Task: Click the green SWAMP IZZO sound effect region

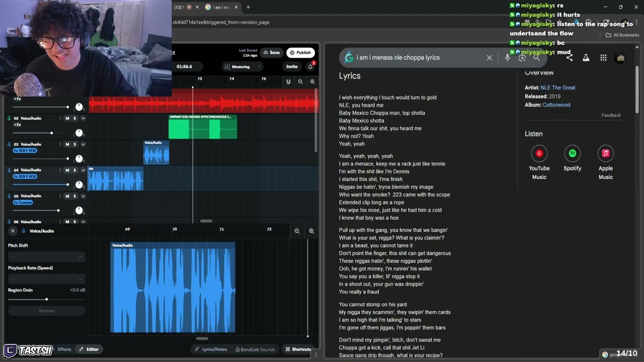Action: point(203,127)
